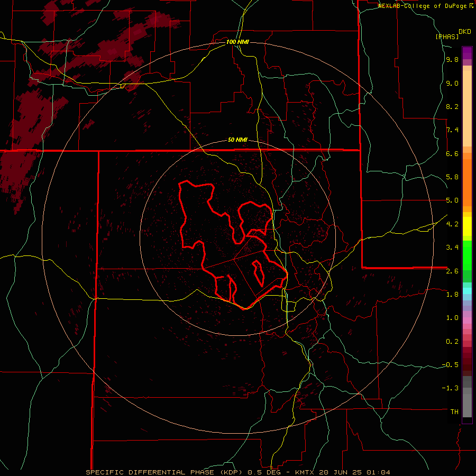Image resolution: width=476 pixels, height=476 pixels.
Task: Click the -0.5 legend value
Action: [x=450, y=365]
